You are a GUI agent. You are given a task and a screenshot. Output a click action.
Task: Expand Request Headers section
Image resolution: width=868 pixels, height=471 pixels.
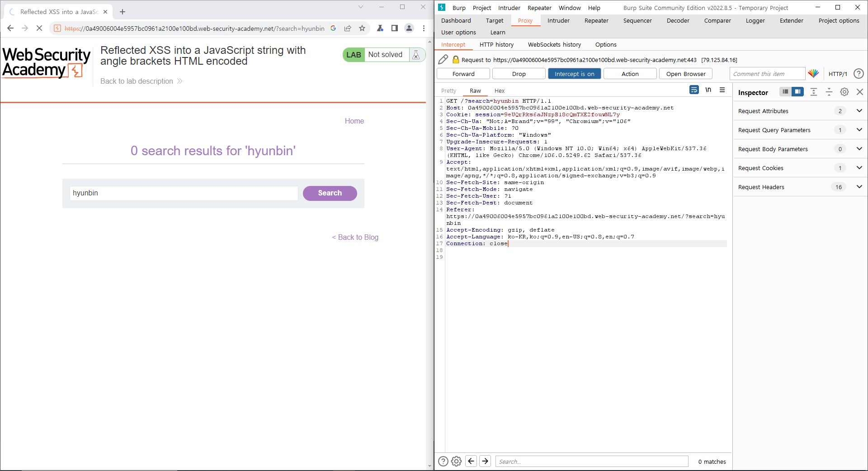[800, 187]
